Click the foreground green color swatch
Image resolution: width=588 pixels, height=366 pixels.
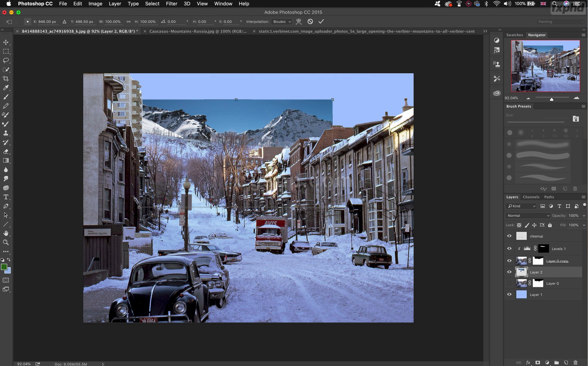coord(4,267)
